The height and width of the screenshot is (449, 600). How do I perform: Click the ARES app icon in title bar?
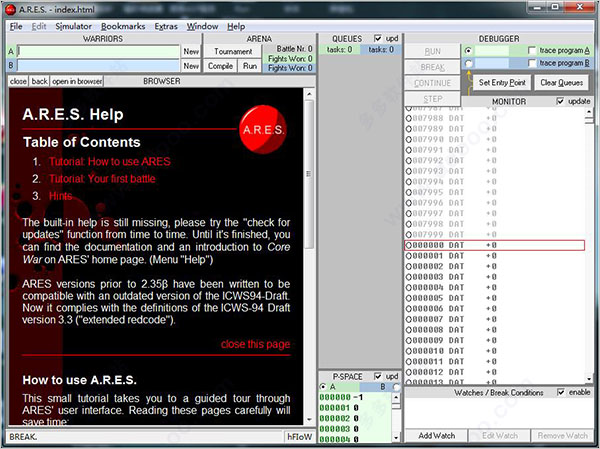point(10,9)
